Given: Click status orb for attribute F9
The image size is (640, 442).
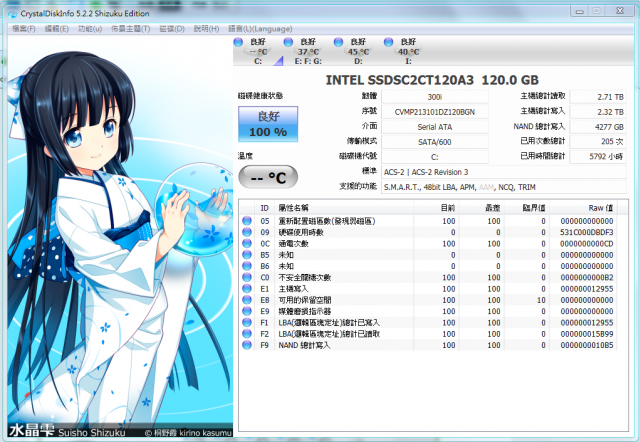Looking at the screenshot, I should pos(247,345).
